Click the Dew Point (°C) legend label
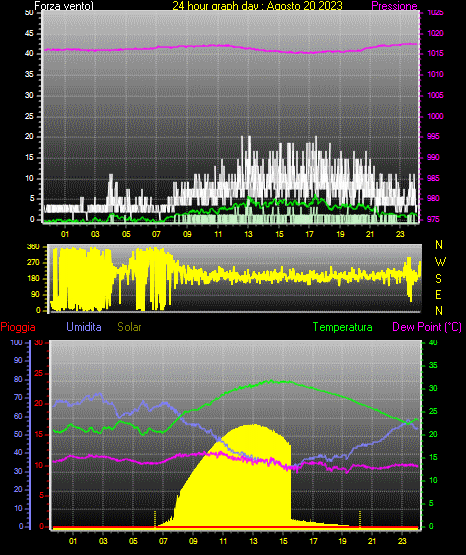Image resolution: width=466 pixels, height=555 pixels. pyautogui.click(x=427, y=327)
